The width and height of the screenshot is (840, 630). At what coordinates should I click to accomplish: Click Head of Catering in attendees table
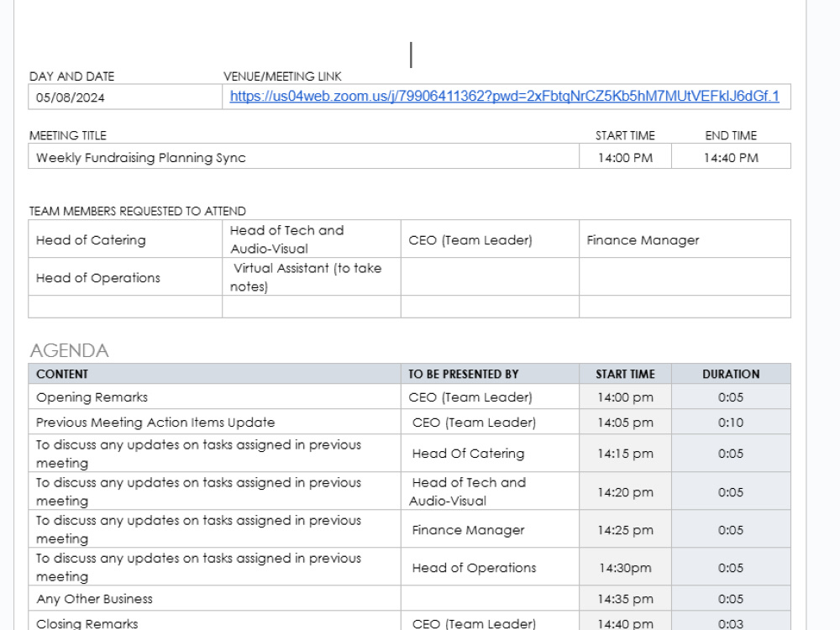tap(125, 239)
